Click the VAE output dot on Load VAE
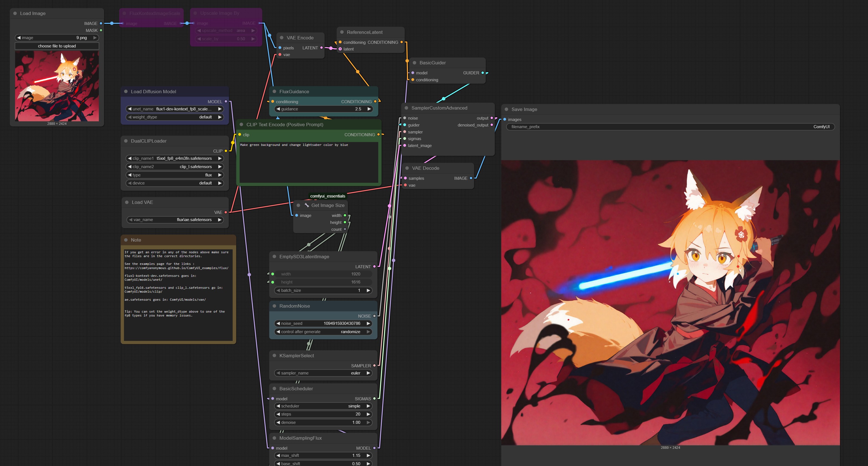 tap(226, 212)
